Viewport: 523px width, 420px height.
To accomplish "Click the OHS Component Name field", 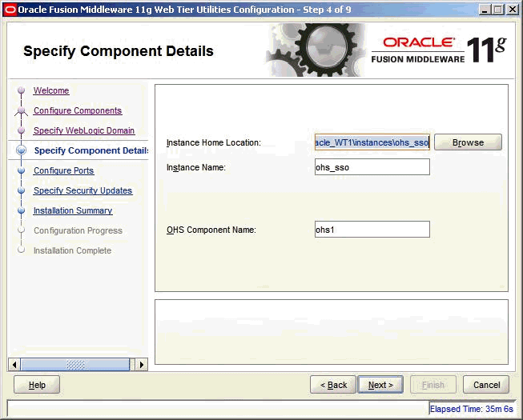I will 372,230.
